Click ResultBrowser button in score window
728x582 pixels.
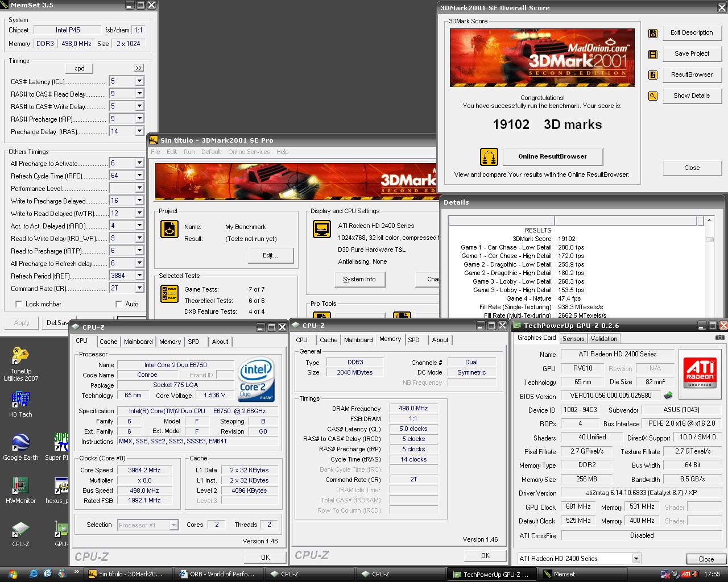point(692,74)
